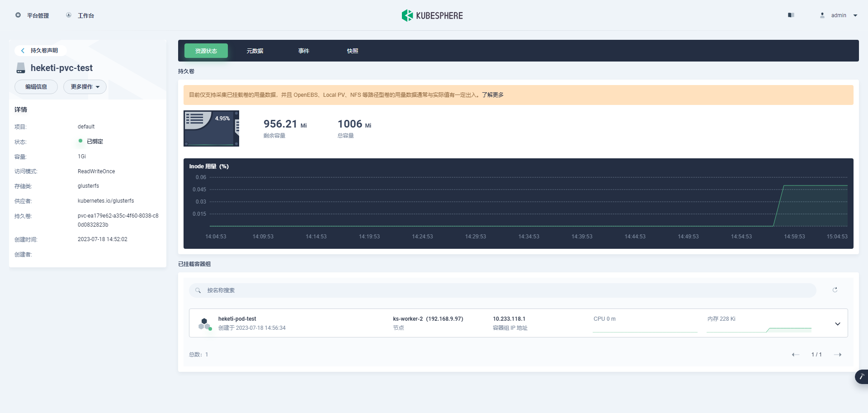The width and height of the screenshot is (868, 413).
Task: Go to next page arrow in pagination
Action: [x=838, y=355]
